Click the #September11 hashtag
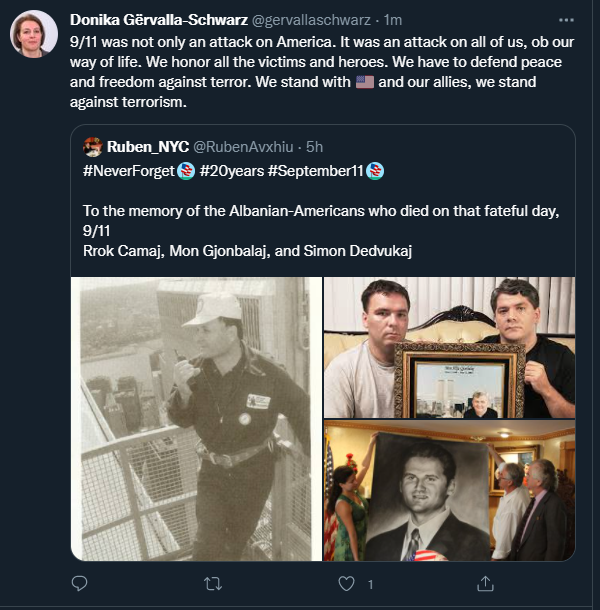The height and width of the screenshot is (610, 600). pyautogui.click(x=321, y=170)
